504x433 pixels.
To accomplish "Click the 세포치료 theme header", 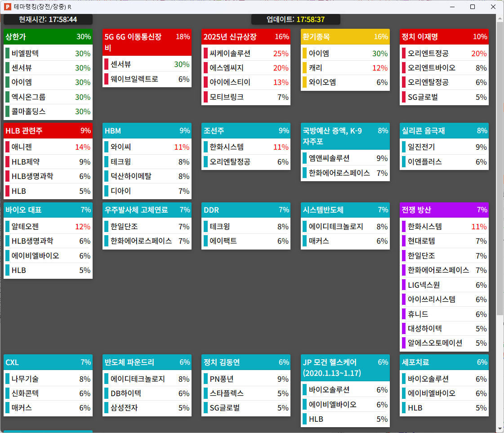I will point(444,362).
